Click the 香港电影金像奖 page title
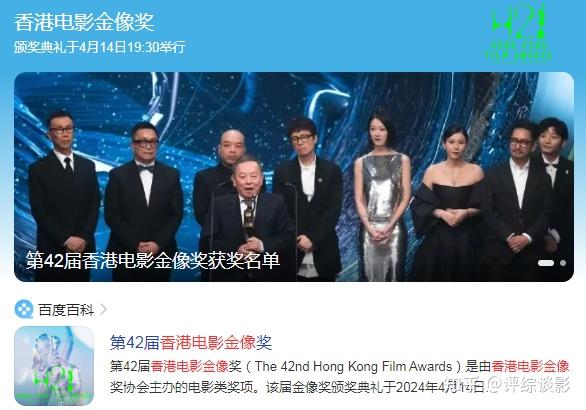This screenshot has width=586, height=410. coord(84,22)
